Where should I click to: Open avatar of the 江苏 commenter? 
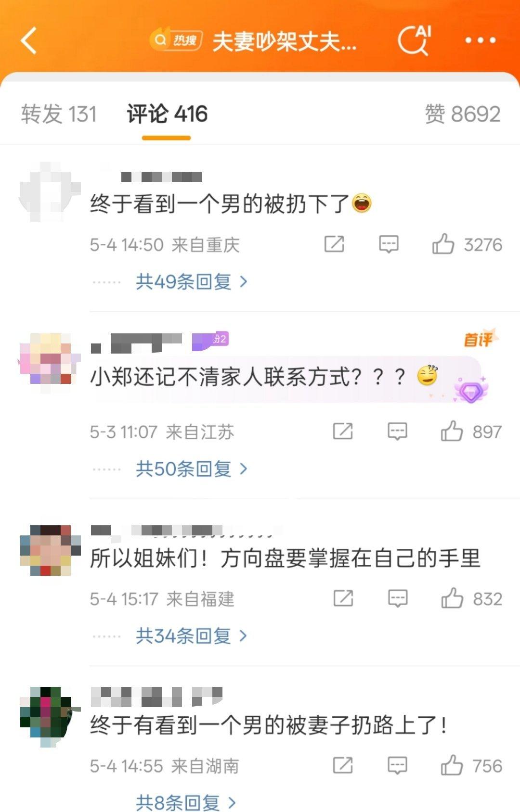coord(49,359)
